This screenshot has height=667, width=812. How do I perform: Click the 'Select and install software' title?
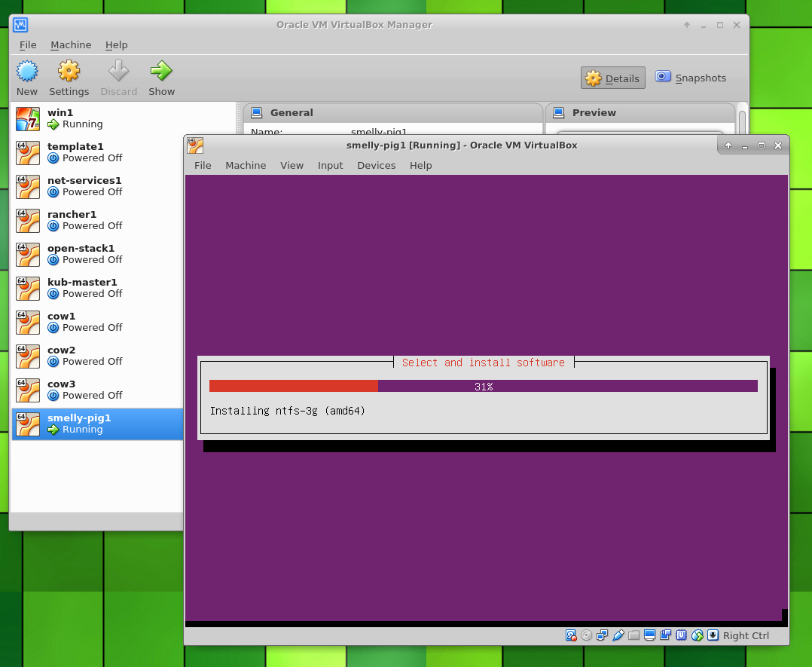[x=483, y=363]
